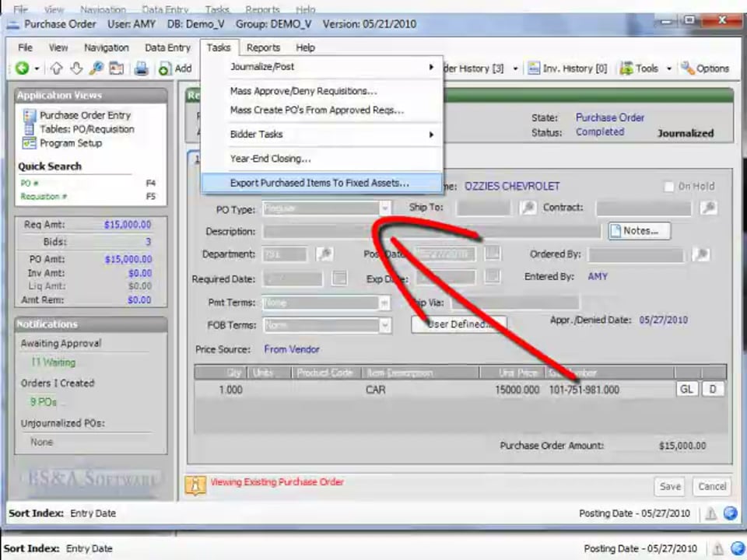The width and height of the screenshot is (747, 560).
Task: Open the Data Entry menu
Action: point(168,47)
